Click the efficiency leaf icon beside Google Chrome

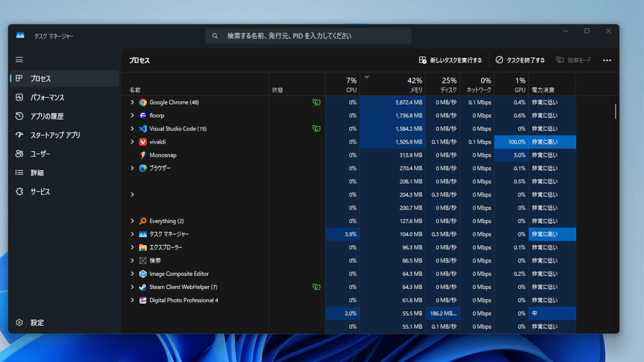pyautogui.click(x=316, y=102)
